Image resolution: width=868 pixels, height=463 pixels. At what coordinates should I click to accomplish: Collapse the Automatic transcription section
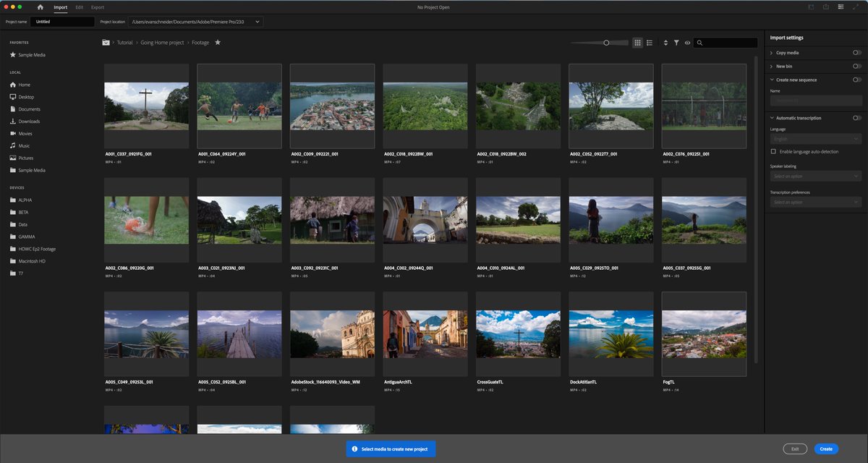pos(771,118)
